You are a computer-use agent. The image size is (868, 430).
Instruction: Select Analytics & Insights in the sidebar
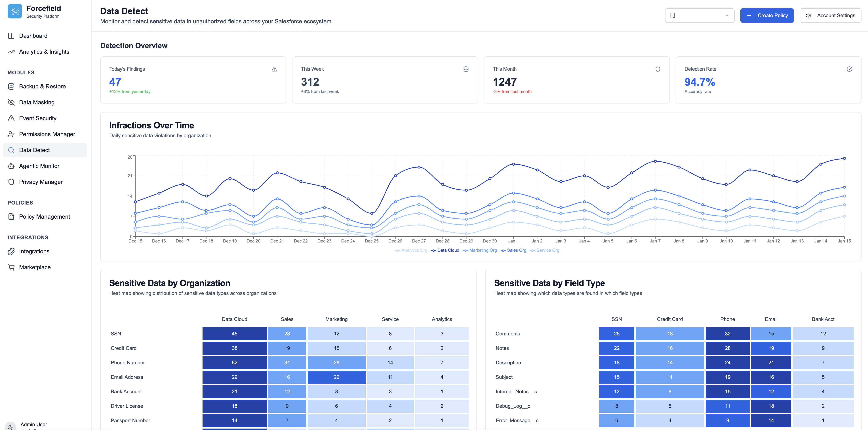point(44,52)
